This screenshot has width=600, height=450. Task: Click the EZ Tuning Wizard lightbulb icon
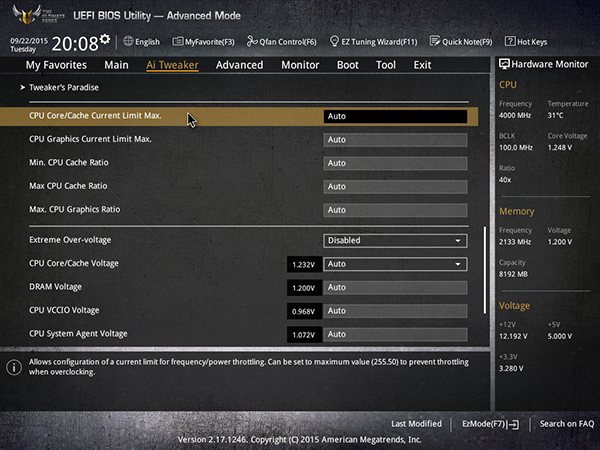(334, 41)
